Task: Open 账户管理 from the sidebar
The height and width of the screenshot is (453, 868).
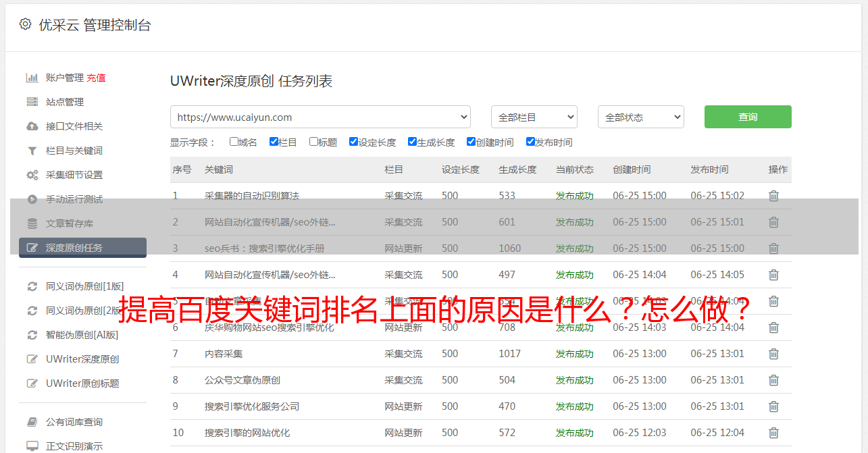Action: coord(65,78)
